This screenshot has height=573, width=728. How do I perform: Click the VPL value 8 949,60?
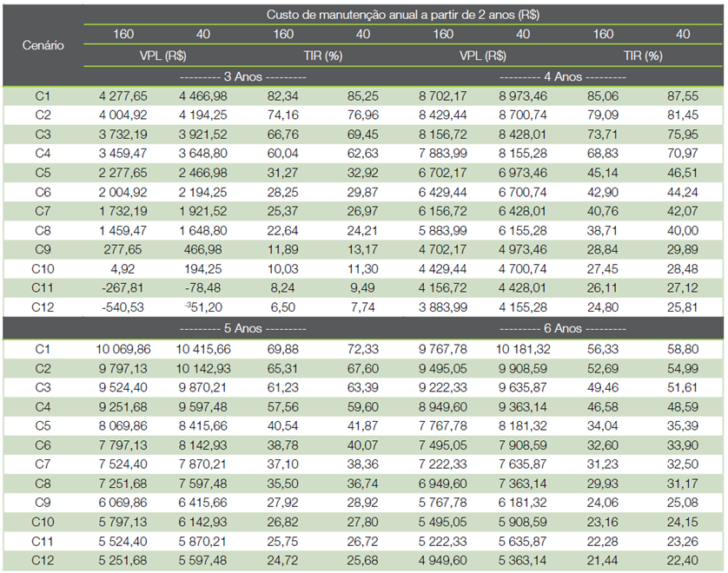443,407
